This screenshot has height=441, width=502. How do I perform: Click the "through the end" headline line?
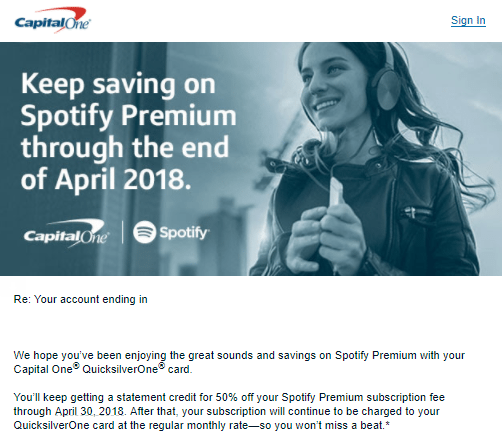pos(125,147)
